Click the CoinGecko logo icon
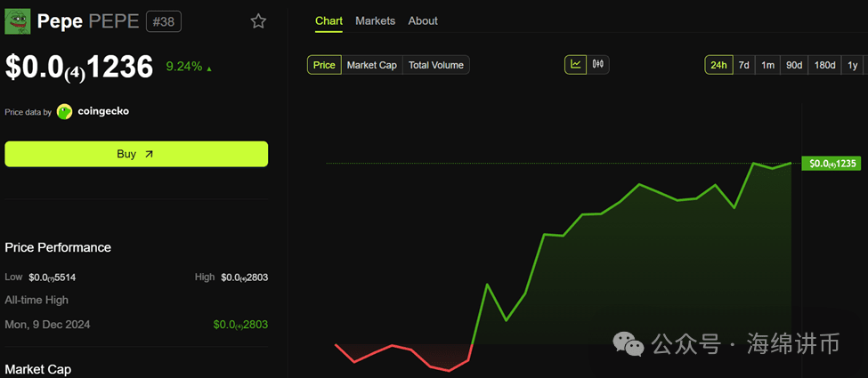868x378 pixels. coord(65,111)
